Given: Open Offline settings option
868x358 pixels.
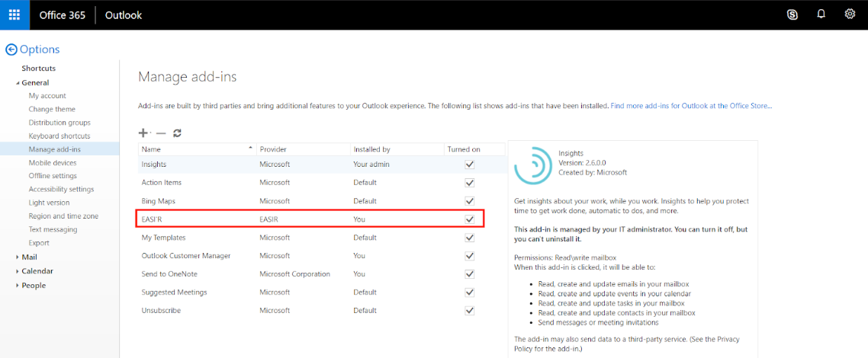Looking at the screenshot, I should 53,176.
